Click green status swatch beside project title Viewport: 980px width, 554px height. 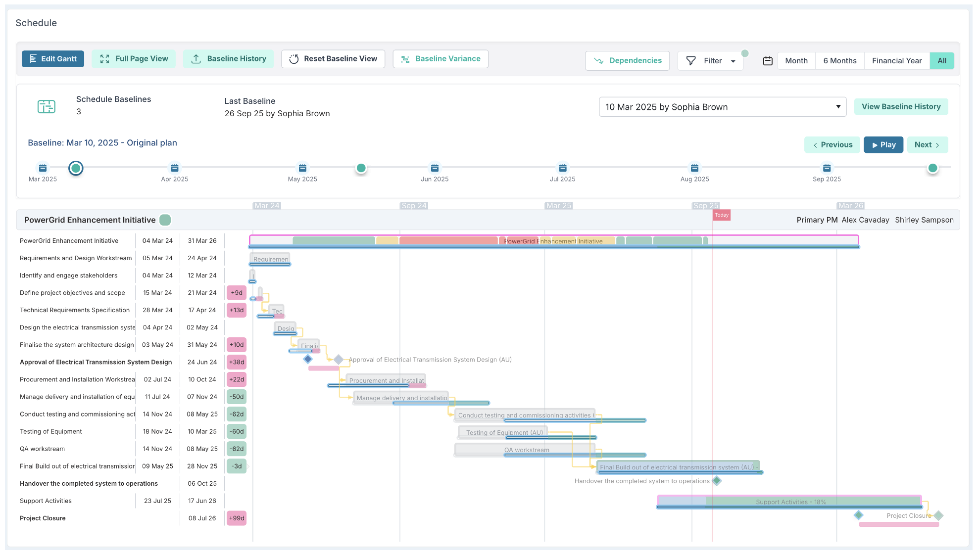[x=165, y=220]
